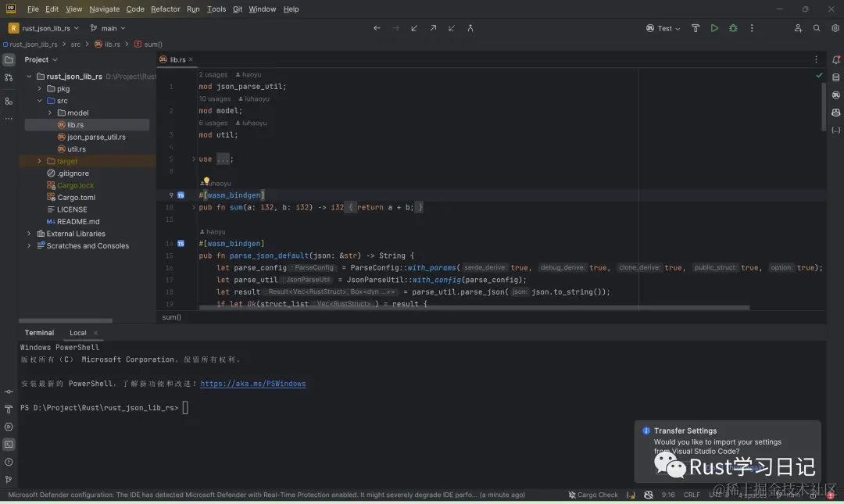Open editor tab options menu
Screen dimensions: 844x504
click(816, 59)
